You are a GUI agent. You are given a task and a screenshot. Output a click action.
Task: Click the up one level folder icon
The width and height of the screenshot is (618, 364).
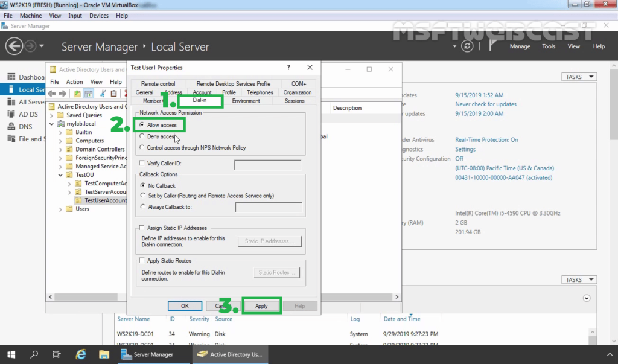pyautogui.click(x=77, y=94)
